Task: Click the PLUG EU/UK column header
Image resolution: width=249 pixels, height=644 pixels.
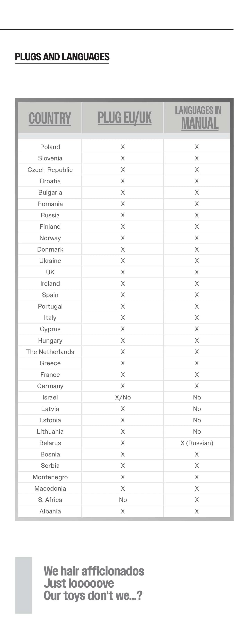Action: pyautogui.click(x=124, y=118)
